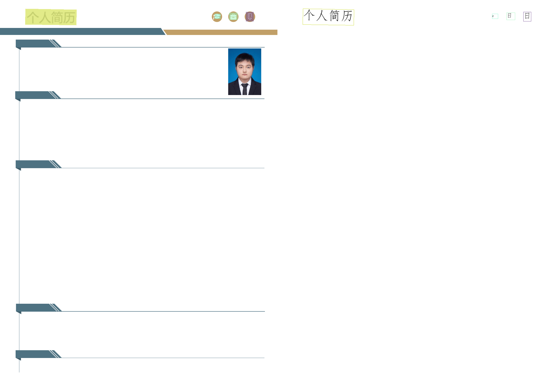Viewport: 555px width, 392px height.
Task: Click the graduation cap icon
Action: 217,17
